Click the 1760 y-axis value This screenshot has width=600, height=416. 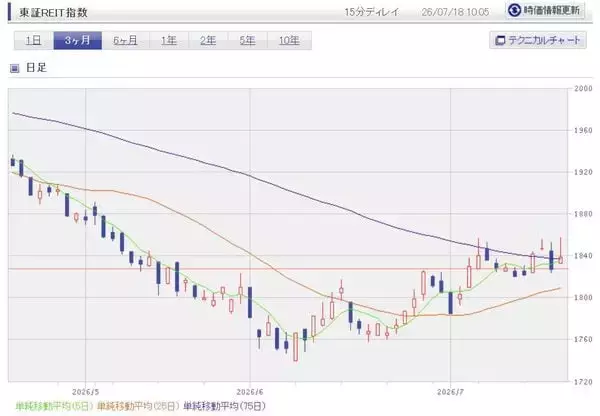point(583,339)
